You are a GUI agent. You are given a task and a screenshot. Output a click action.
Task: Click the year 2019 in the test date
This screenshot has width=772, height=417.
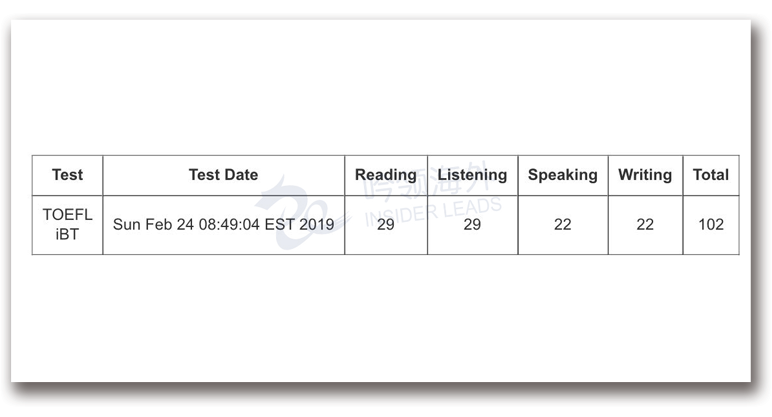click(316, 225)
